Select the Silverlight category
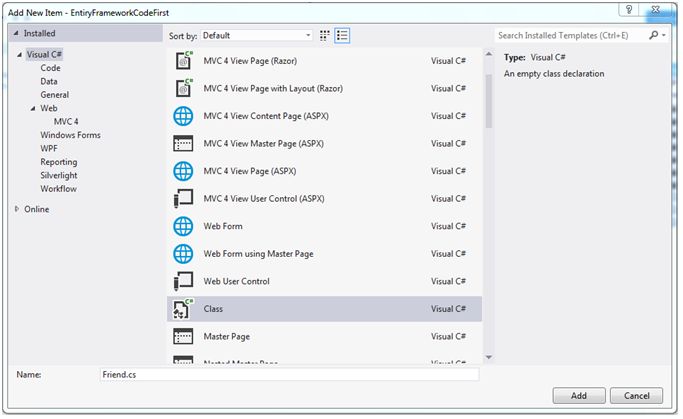Screen dimensions: 683x419 (61, 175)
